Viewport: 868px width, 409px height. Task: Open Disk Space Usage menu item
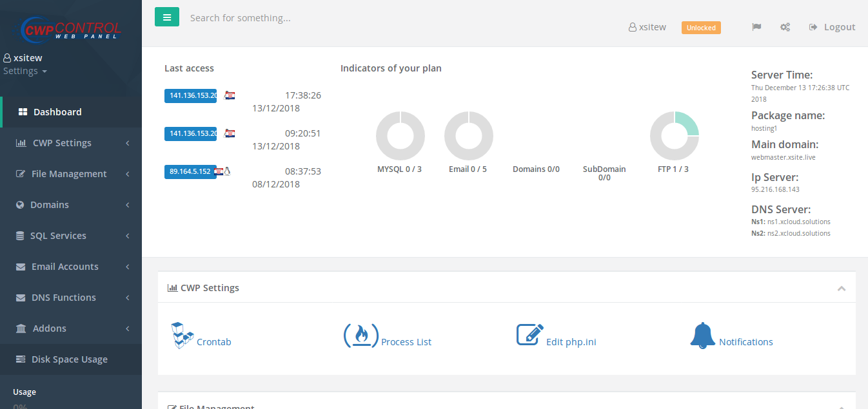(x=69, y=359)
